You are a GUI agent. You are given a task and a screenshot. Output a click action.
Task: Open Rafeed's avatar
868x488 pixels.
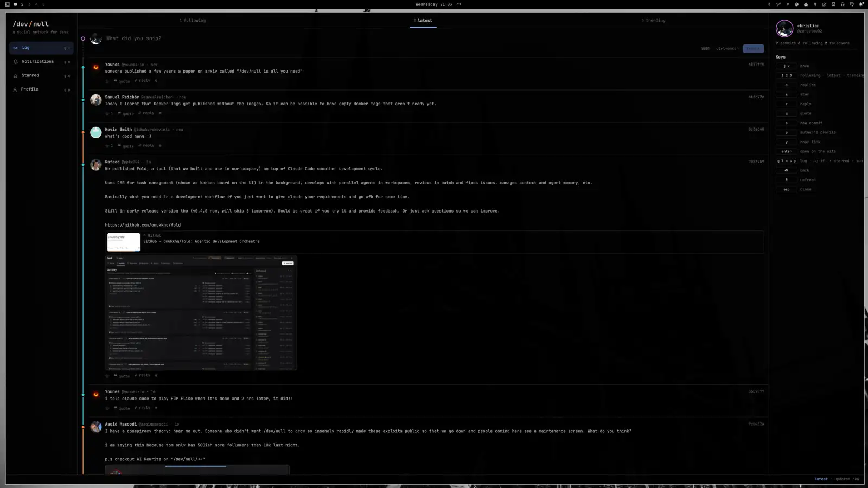96,165
